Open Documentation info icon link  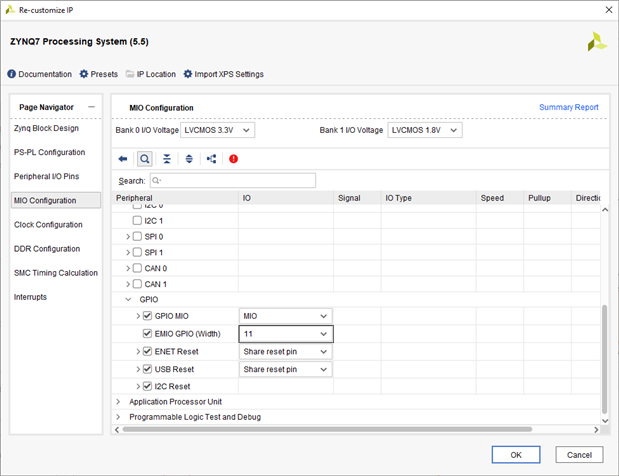[x=39, y=74]
